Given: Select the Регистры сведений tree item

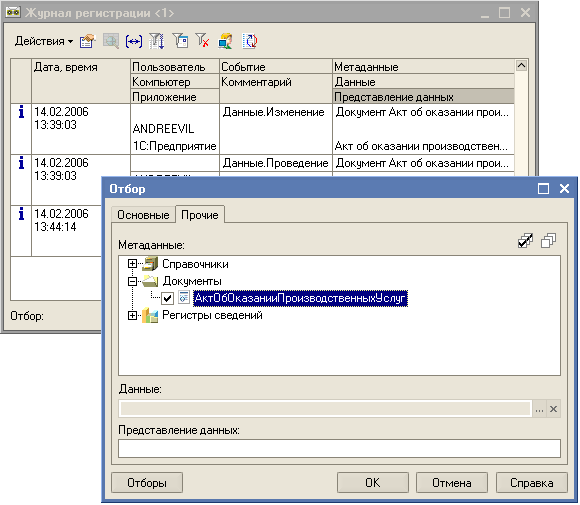Looking at the screenshot, I should [x=212, y=315].
